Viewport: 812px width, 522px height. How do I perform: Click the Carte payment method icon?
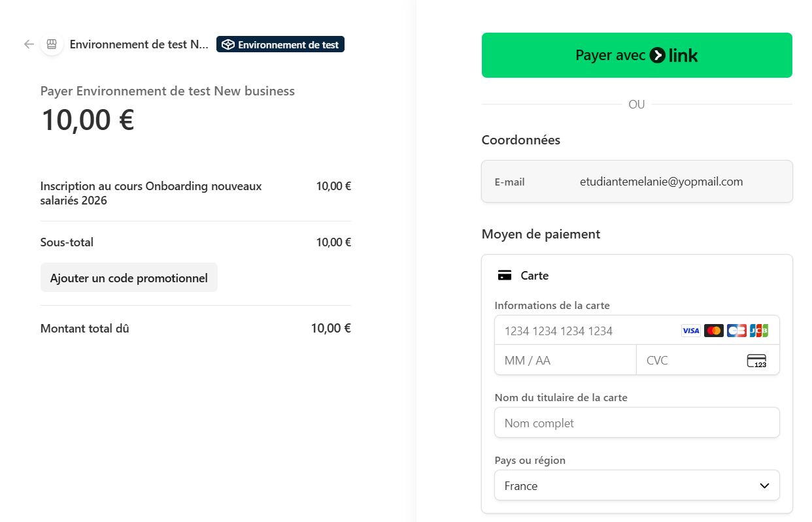(x=504, y=276)
